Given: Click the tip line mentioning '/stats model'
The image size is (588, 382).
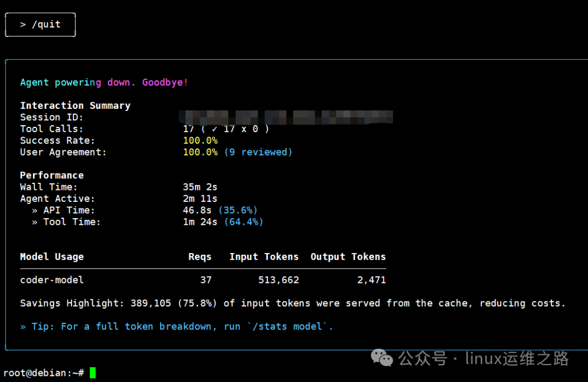Looking at the screenshot, I should coord(176,326).
